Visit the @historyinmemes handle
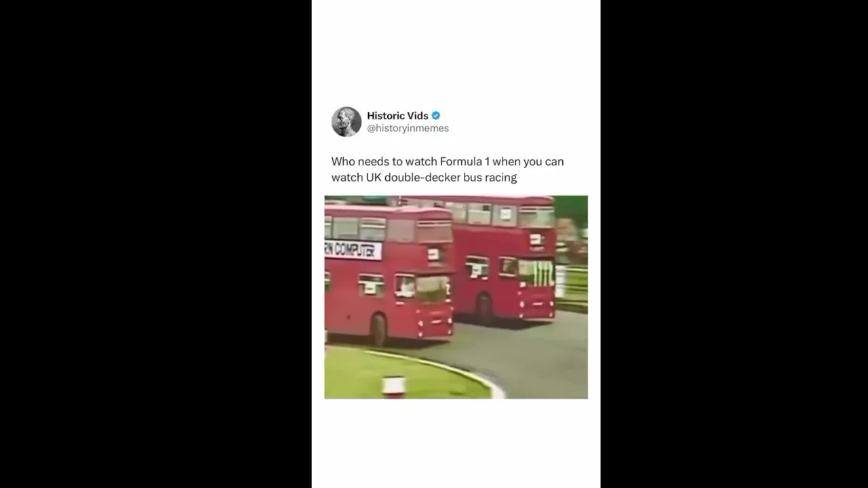Screen dimensions: 868x488 (408, 128)
